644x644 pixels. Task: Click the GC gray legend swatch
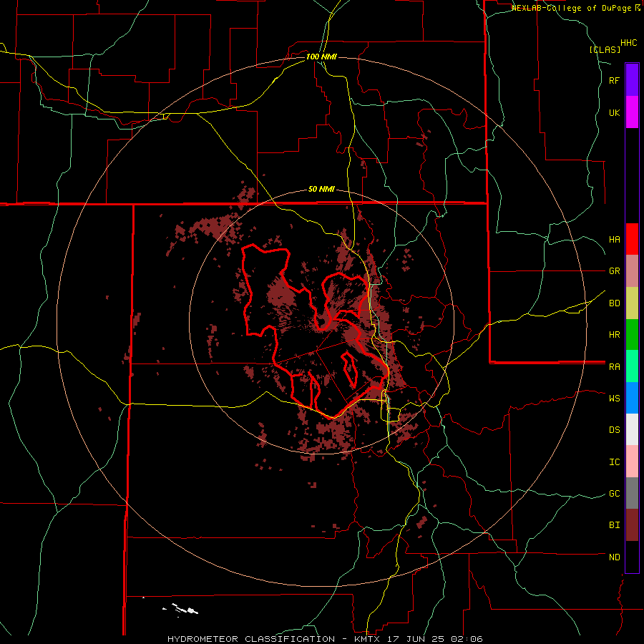tap(632, 493)
